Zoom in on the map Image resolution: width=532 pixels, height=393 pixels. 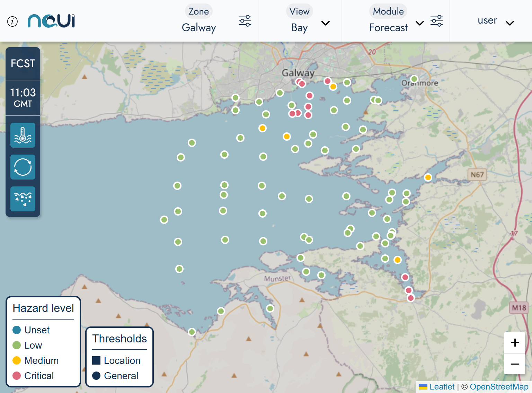tap(515, 342)
